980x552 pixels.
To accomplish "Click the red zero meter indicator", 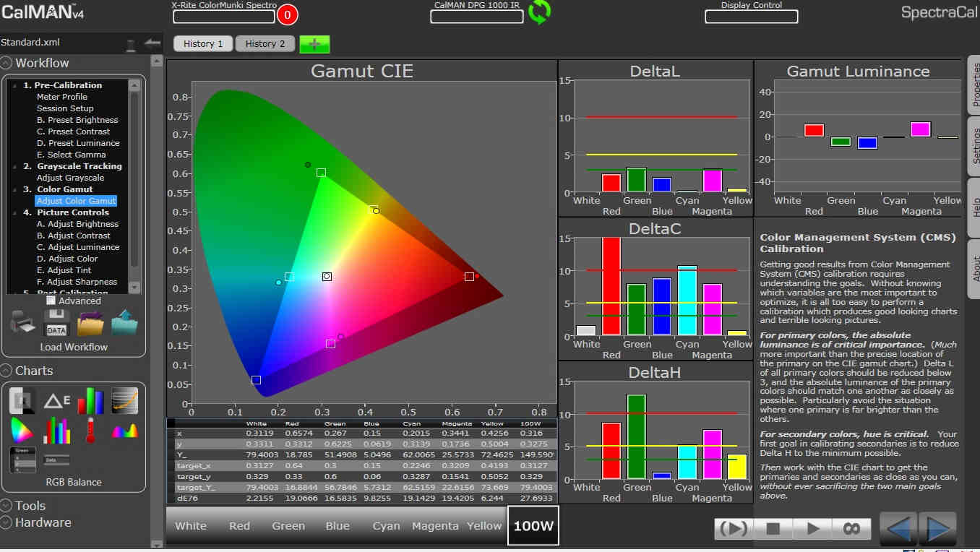I will click(x=287, y=14).
